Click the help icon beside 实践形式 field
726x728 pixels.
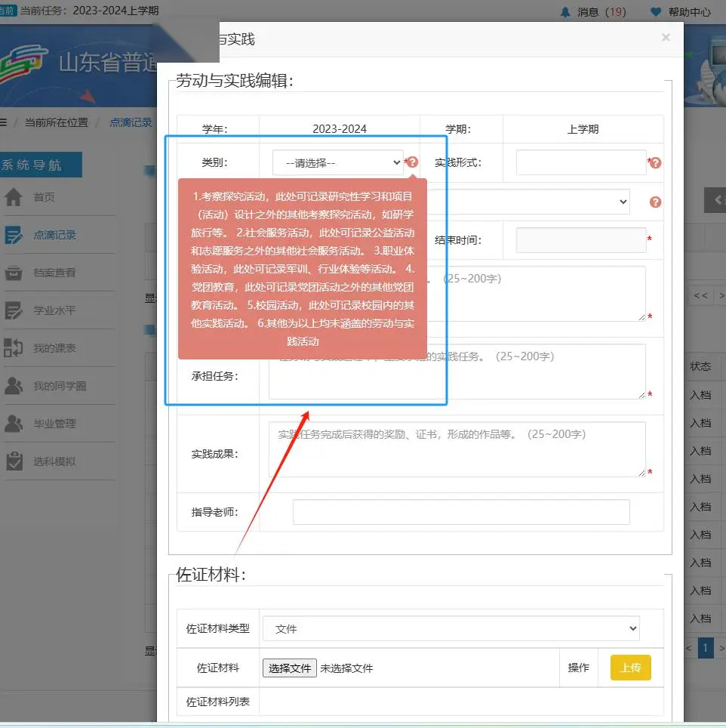tap(655, 163)
